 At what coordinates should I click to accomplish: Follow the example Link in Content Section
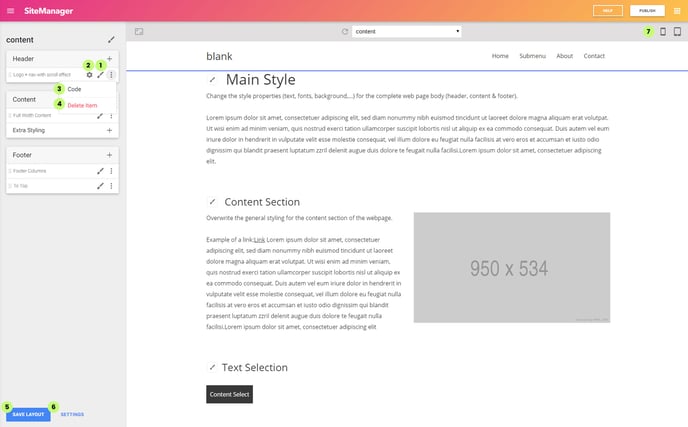pyautogui.click(x=259, y=240)
